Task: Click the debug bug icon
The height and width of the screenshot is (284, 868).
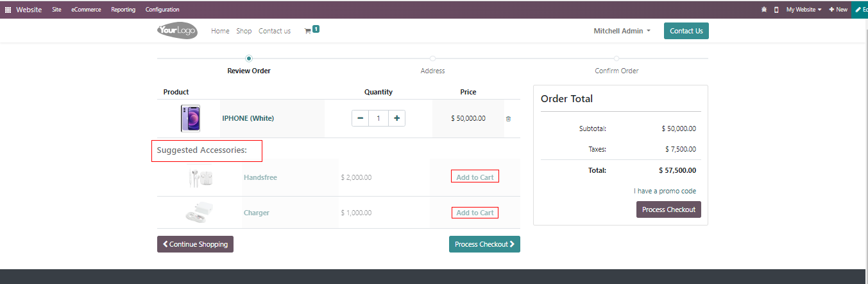Action: coord(763,10)
